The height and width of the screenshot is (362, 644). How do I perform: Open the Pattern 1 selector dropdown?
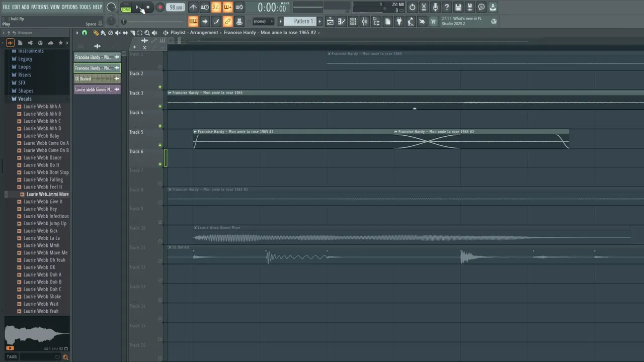tap(299, 21)
